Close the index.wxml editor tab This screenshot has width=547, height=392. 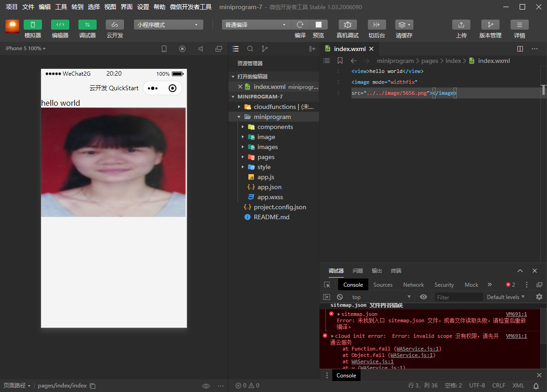coord(371,49)
